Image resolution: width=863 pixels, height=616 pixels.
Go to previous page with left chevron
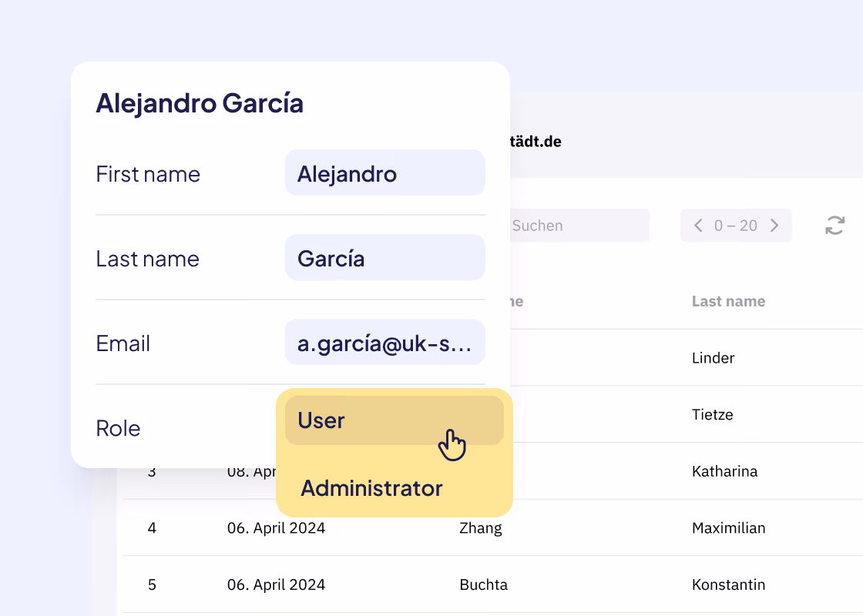[698, 226]
